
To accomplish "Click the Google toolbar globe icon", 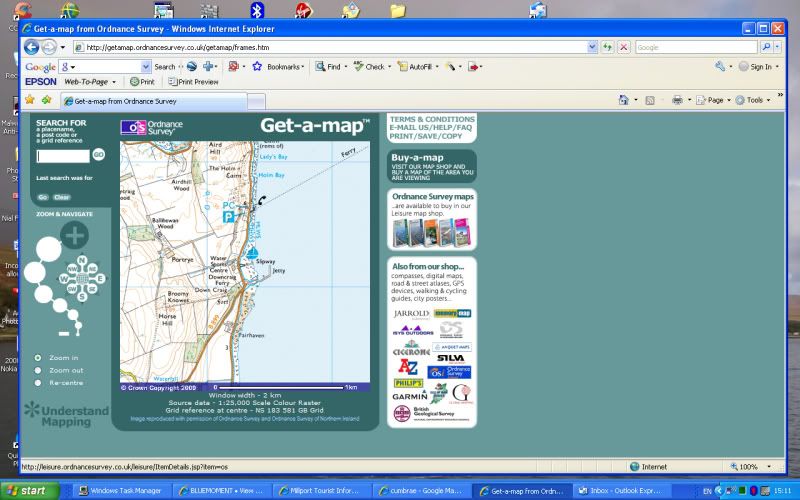I will tap(192, 66).
